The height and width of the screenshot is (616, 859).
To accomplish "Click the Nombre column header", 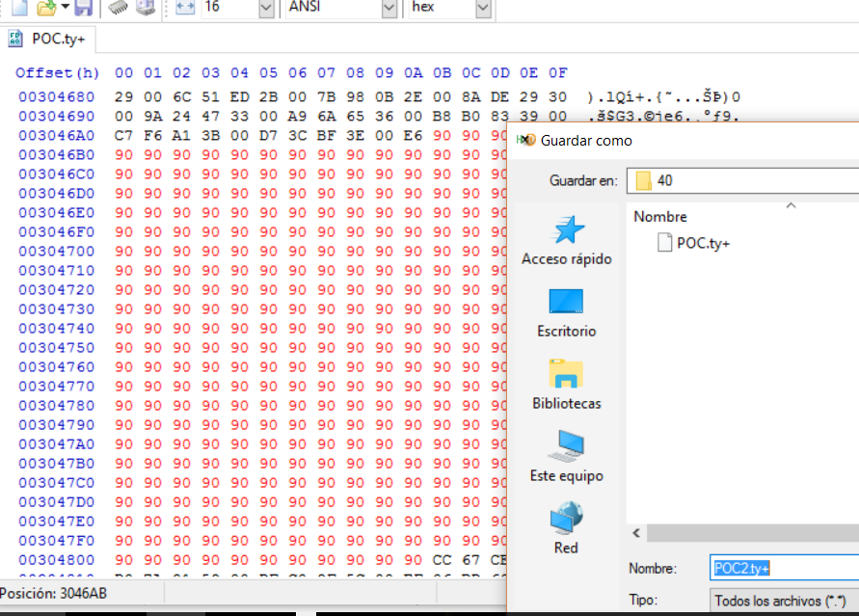I will [660, 217].
